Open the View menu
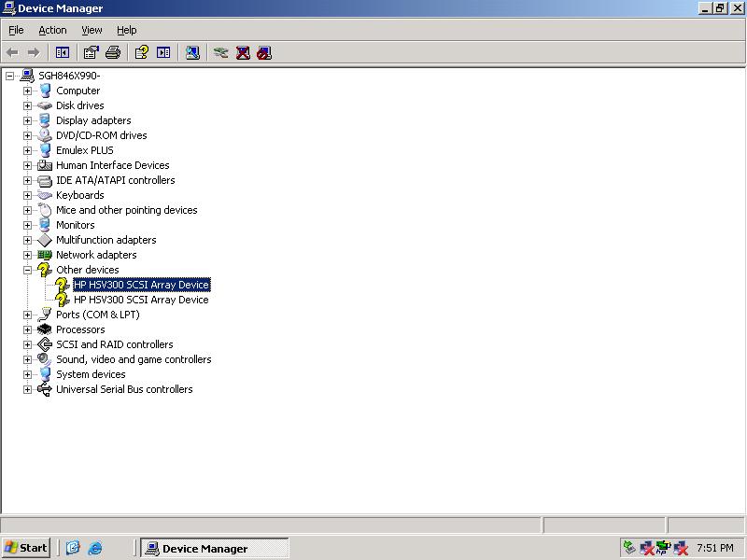 click(x=92, y=30)
